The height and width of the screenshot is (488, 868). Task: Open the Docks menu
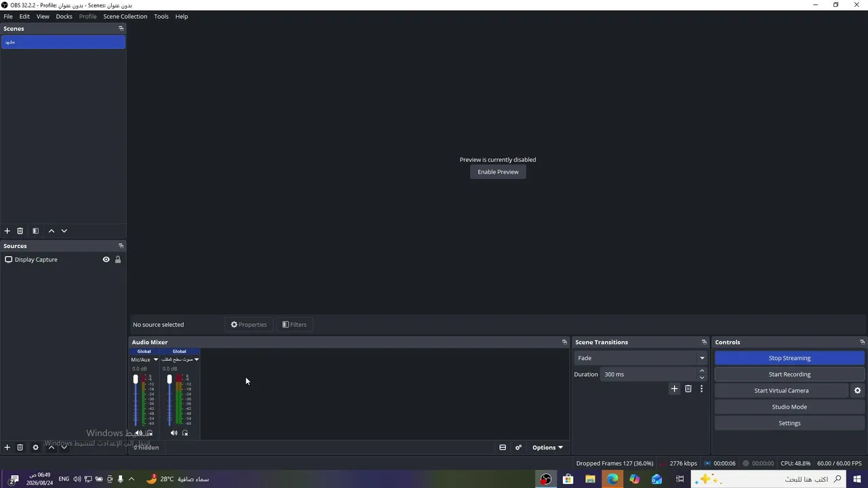point(64,16)
